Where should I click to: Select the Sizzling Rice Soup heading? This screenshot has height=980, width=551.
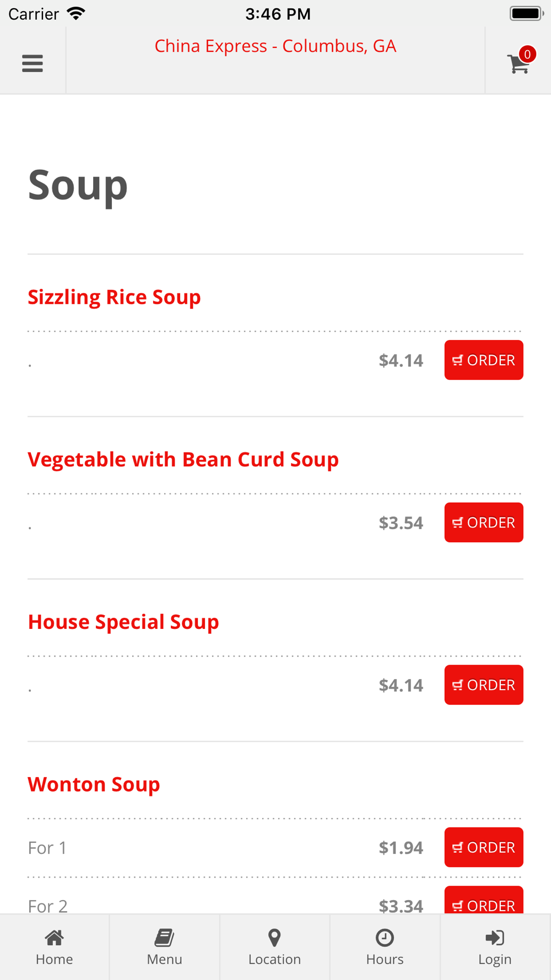point(114,297)
